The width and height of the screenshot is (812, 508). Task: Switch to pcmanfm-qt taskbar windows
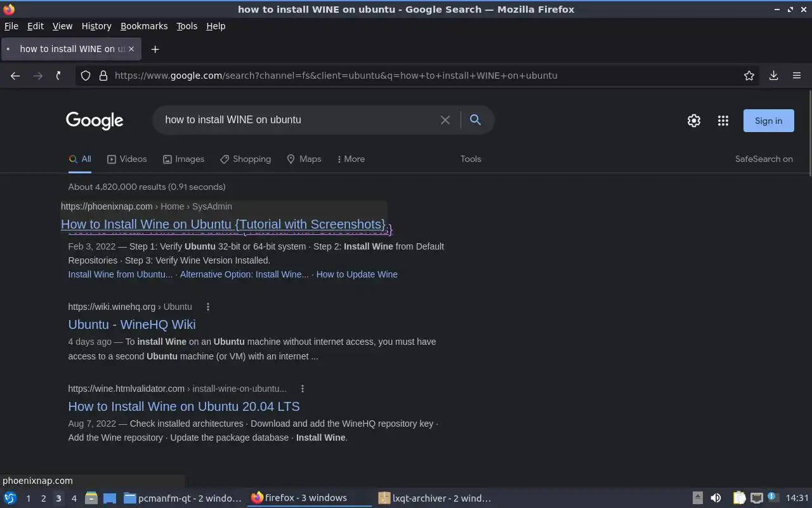(x=183, y=498)
